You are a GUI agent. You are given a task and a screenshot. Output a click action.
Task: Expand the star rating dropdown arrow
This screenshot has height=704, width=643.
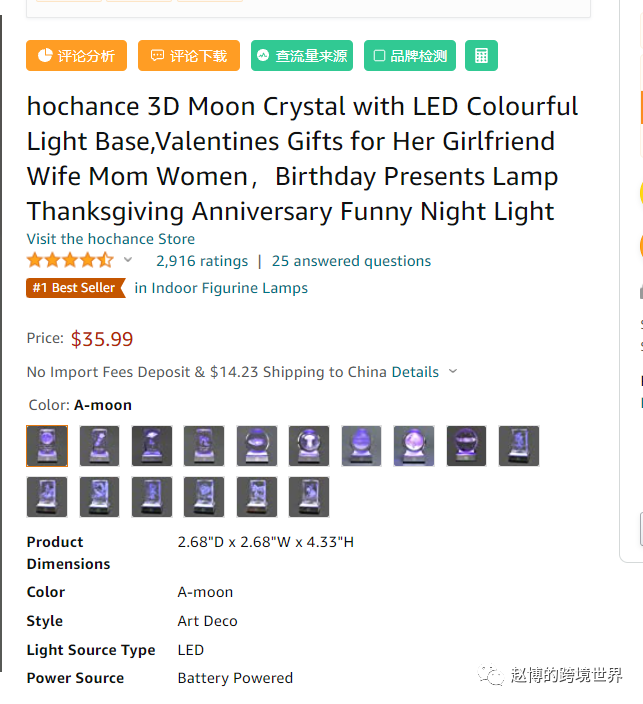128,260
